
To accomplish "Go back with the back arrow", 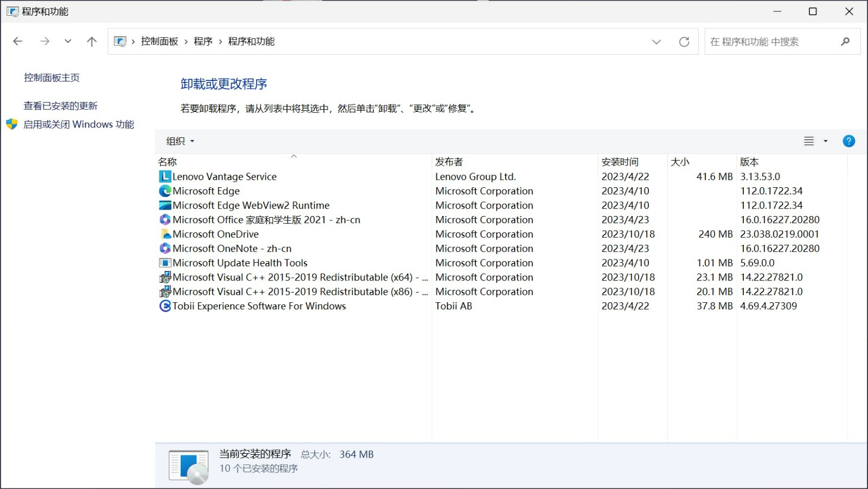I will click(x=17, y=41).
